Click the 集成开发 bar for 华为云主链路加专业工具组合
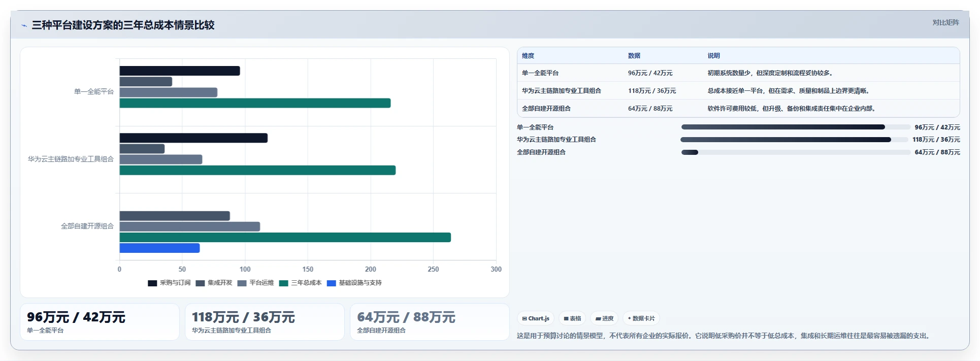 (142, 149)
